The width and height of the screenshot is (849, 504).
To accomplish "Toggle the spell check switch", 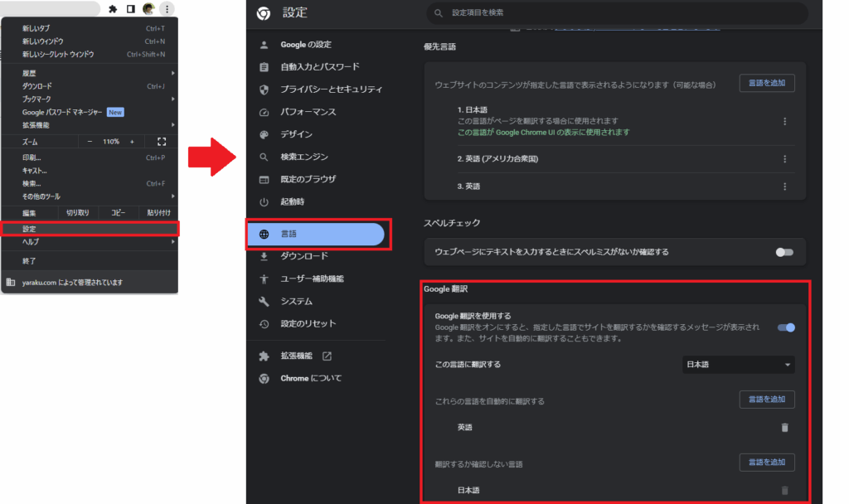I will tap(784, 252).
